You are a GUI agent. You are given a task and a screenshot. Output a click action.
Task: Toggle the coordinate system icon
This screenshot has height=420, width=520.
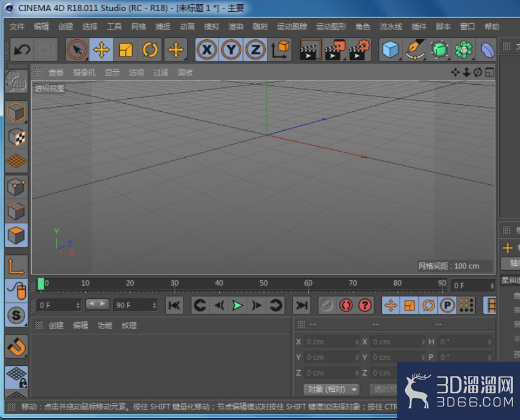[279, 50]
